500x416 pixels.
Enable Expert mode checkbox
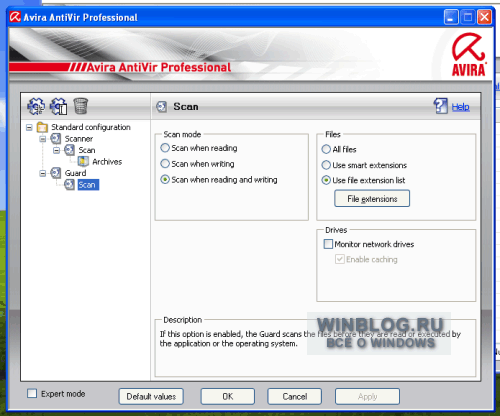32,393
